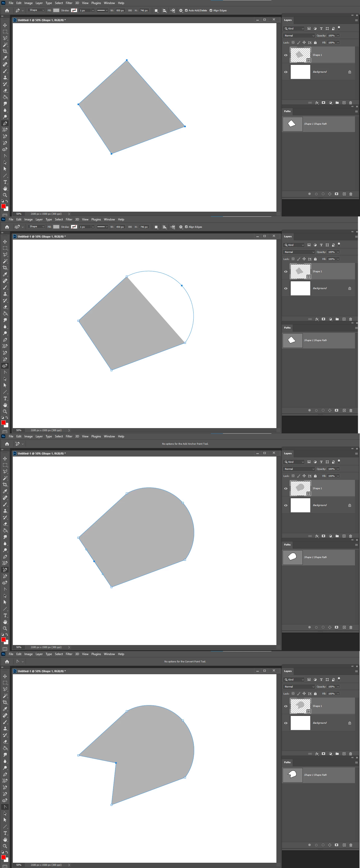Select Crop tool in unfilled-arc window
360x868 pixels.
pyautogui.click(x=5, y=268)
